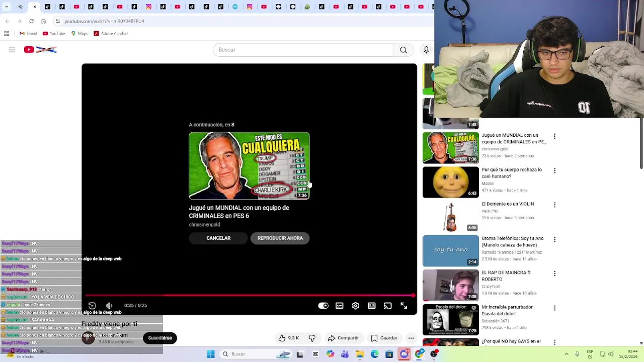This screenshot has width=644, height=362.
Task: Open the player settings gear
Action: click(356, 306)
